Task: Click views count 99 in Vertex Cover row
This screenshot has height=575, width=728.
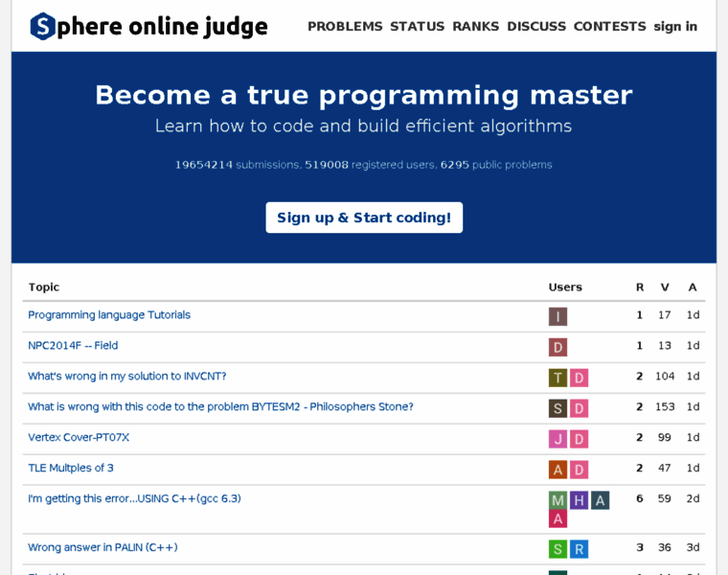Action: tap(665, 438)
